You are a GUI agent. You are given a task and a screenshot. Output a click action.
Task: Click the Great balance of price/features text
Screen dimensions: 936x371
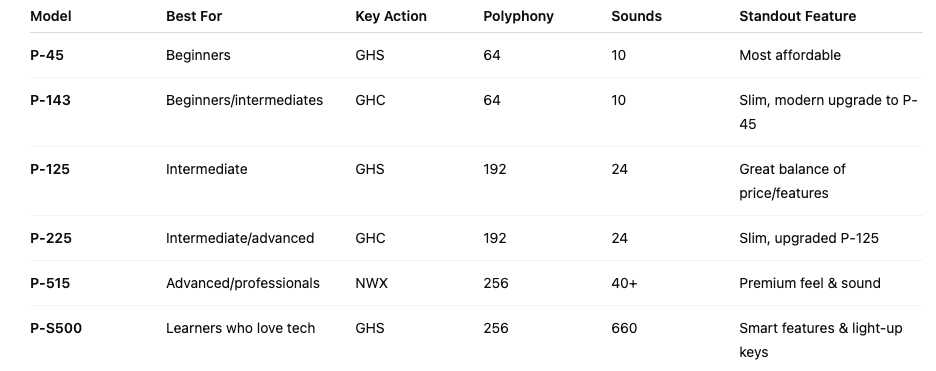pyautogui.click(x=792, y=181)
